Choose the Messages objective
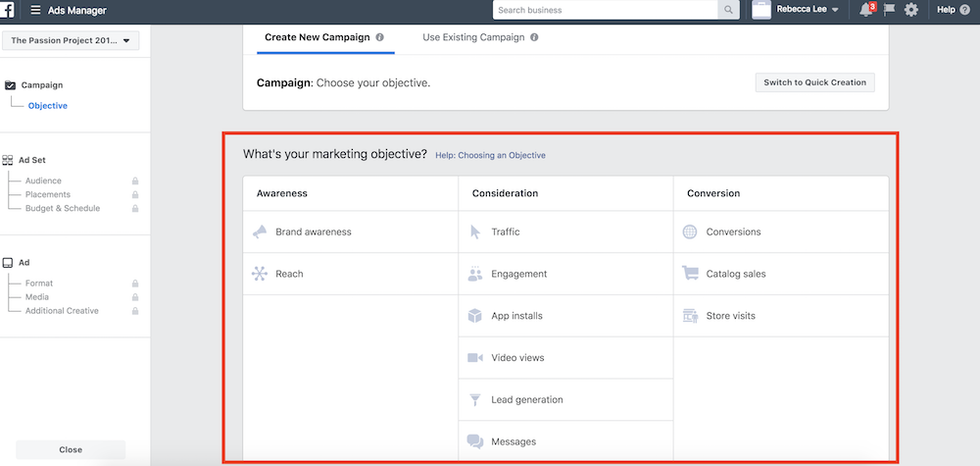 point(565,441)
